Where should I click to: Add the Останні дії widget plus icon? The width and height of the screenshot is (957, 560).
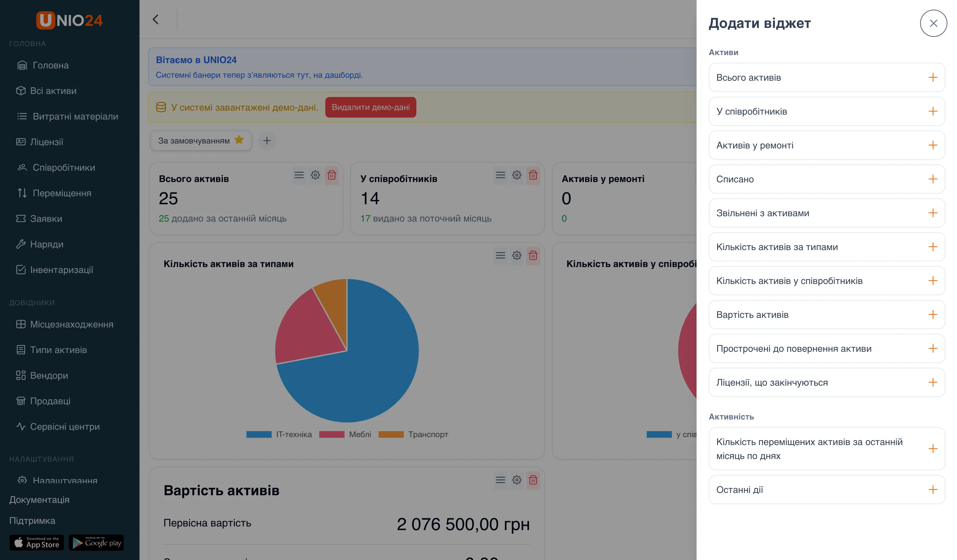[x=933, y=489]
